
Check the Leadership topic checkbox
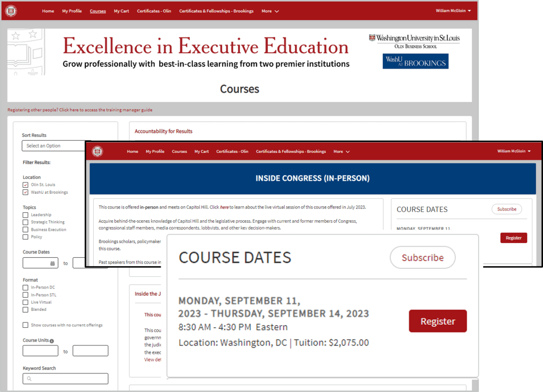click(25, 215)
